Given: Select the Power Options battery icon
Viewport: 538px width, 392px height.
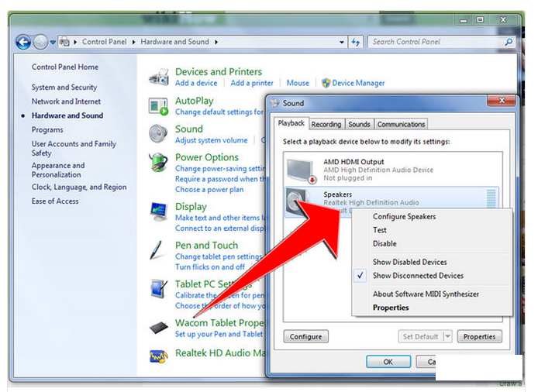Looking at the screenshot, I should coord(159,162).
